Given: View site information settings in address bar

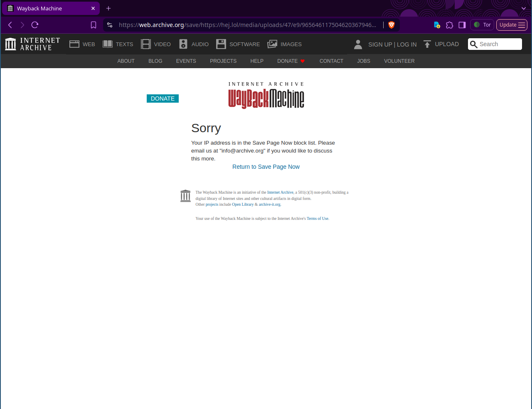Looking at the screenshot, I should tap(110, 25).
